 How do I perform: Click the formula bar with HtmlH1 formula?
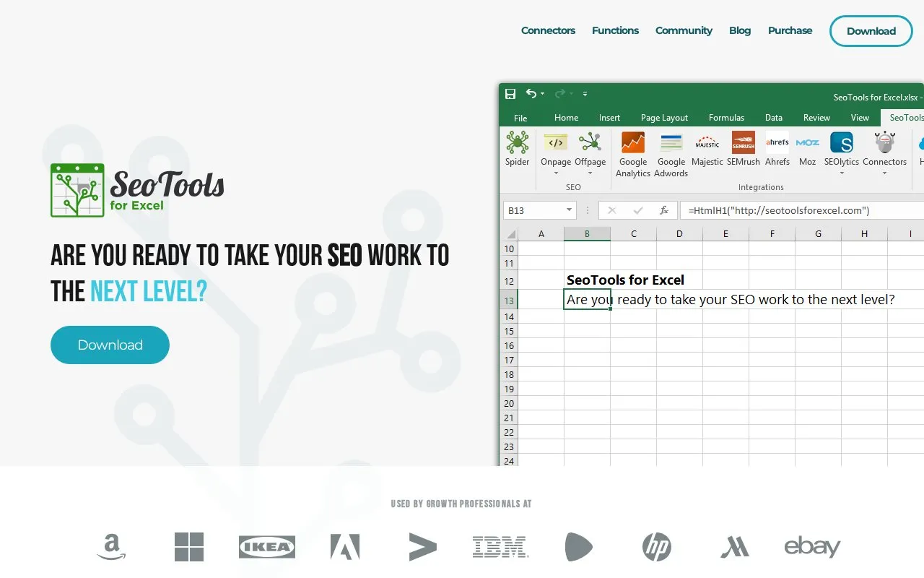tap(802, 210)
